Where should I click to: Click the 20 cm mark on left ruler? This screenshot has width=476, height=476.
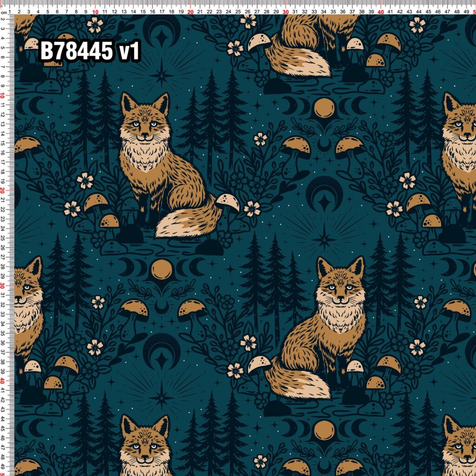2,191
